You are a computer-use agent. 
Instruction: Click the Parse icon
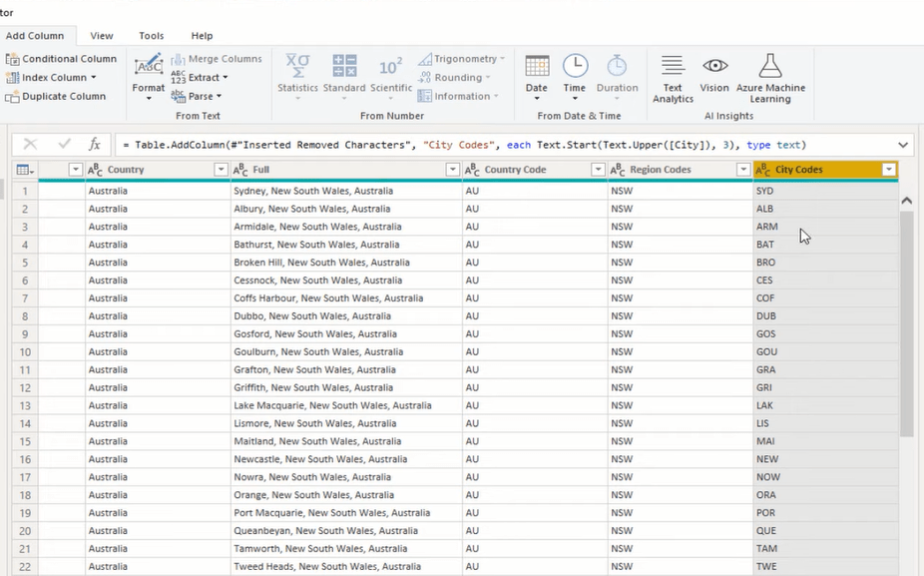pos(179,96)
